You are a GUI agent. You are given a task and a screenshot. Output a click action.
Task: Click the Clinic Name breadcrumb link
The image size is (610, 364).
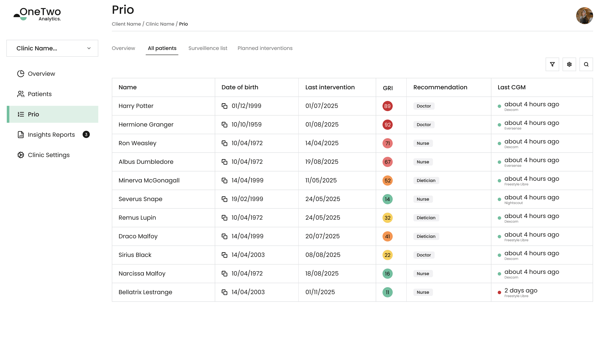pos(160,24)
